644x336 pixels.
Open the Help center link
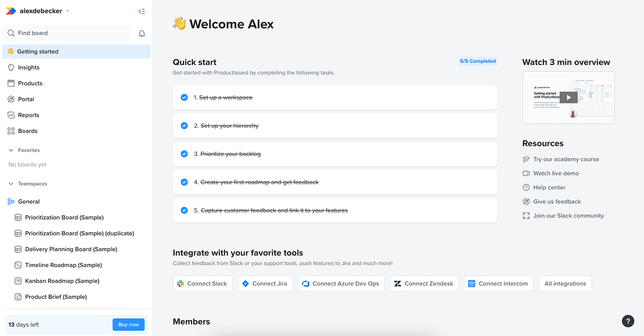pyautogui.click(x=549, y=188)
